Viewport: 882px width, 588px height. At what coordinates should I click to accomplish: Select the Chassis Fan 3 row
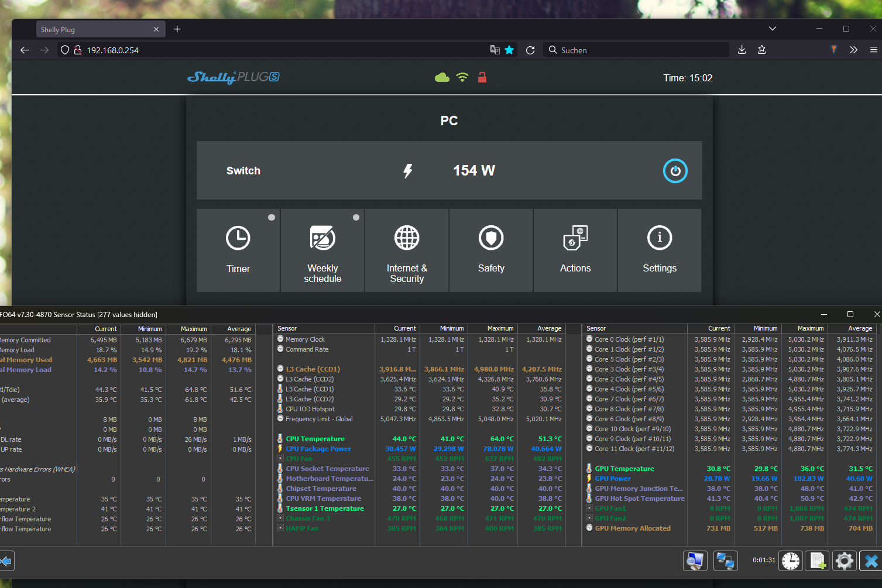(x=419, y=518)
